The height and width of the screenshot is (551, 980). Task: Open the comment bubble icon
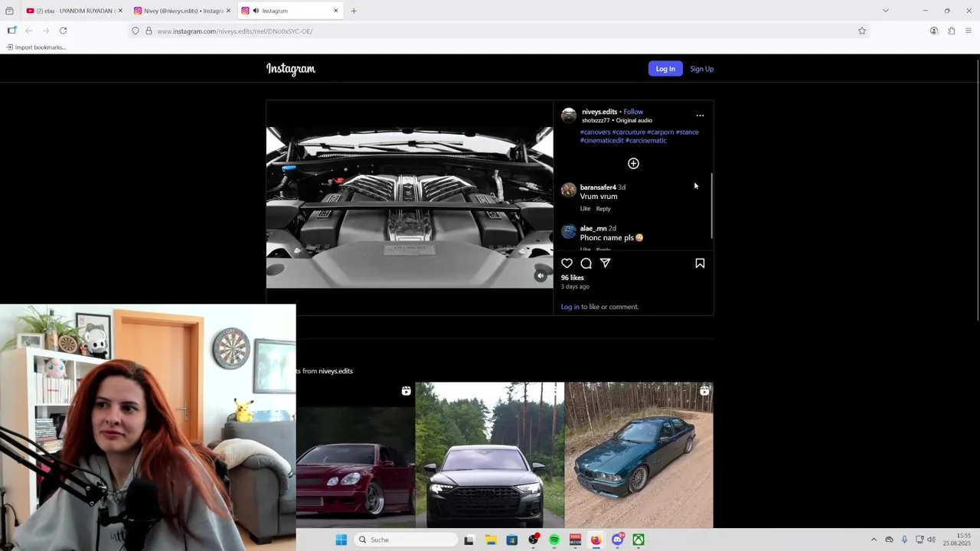pyautogui.click(x=586, y=263)
